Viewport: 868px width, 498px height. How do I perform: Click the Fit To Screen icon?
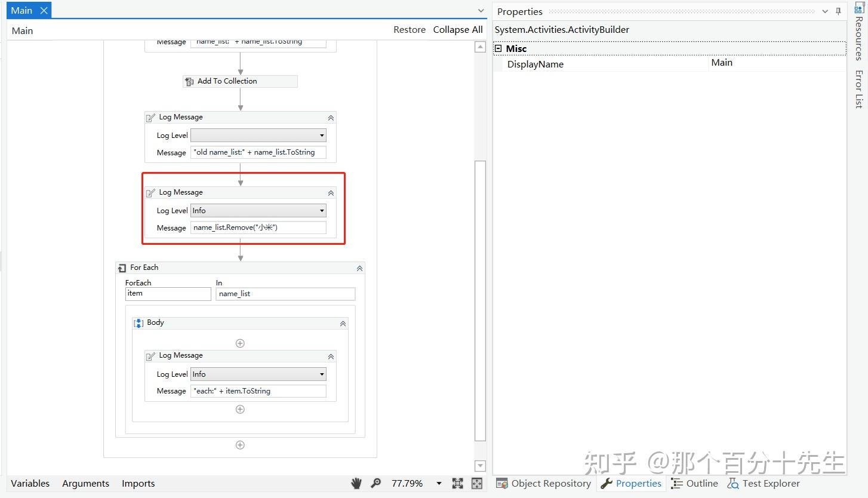[x=457, y=483]
